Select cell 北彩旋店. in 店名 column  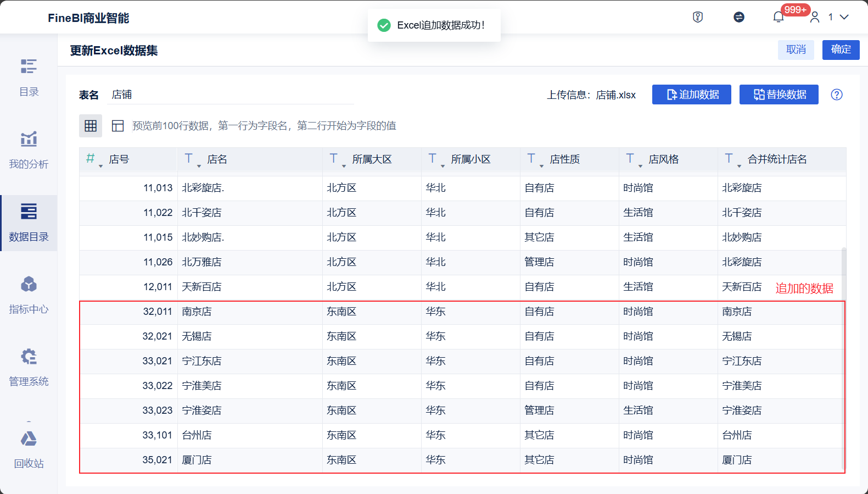(250, 188)
